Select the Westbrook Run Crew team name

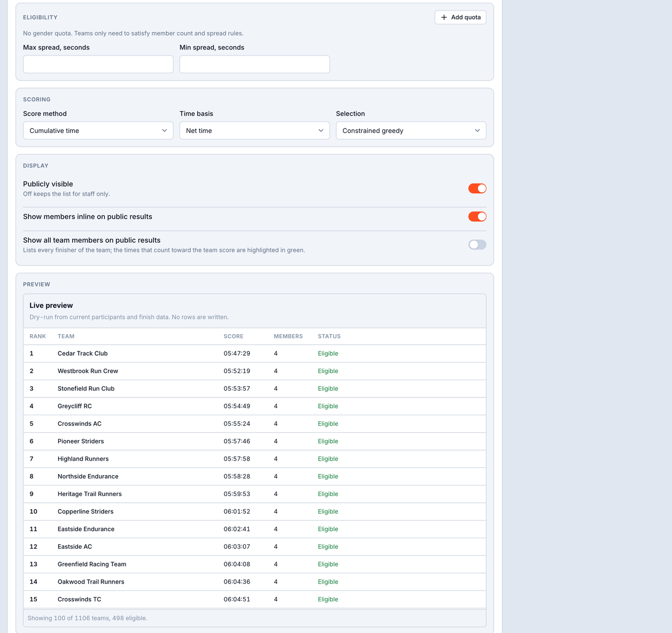(x=88, y=371)
